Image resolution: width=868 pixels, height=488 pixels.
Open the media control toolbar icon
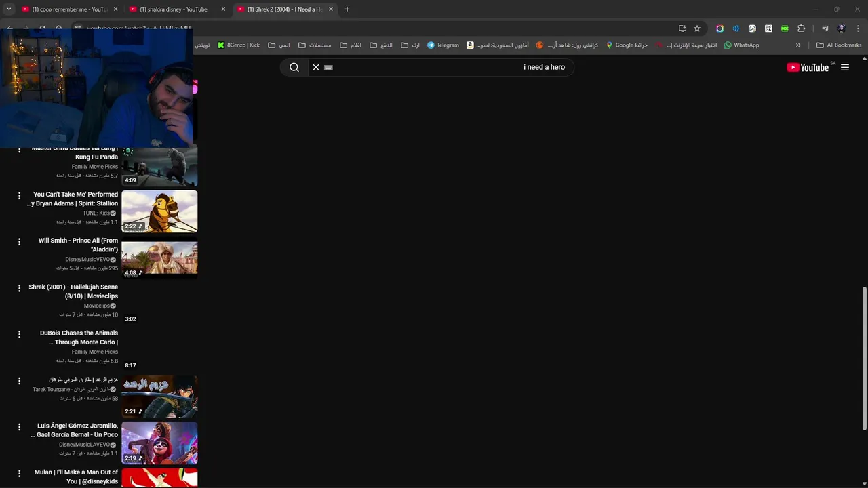click(825, 28)
